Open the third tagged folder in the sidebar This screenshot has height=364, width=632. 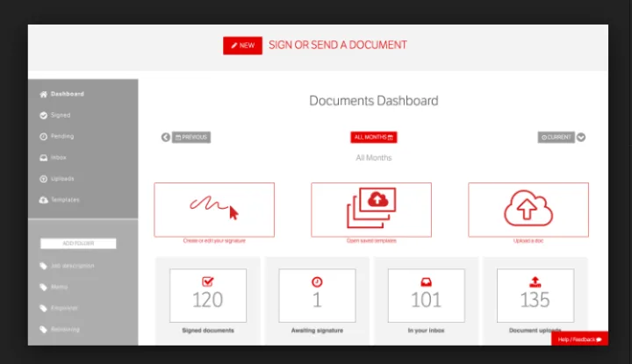click(64, 308)
